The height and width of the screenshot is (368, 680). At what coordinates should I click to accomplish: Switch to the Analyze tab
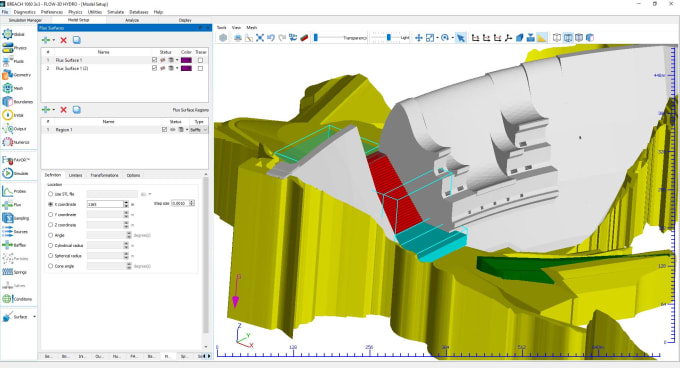[132, 20]
